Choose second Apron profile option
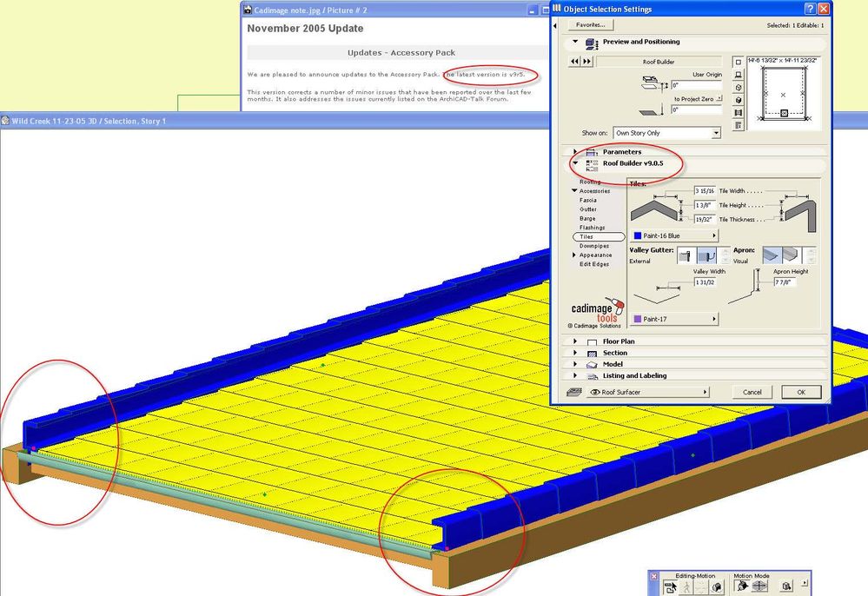 [x=791, y=255]
